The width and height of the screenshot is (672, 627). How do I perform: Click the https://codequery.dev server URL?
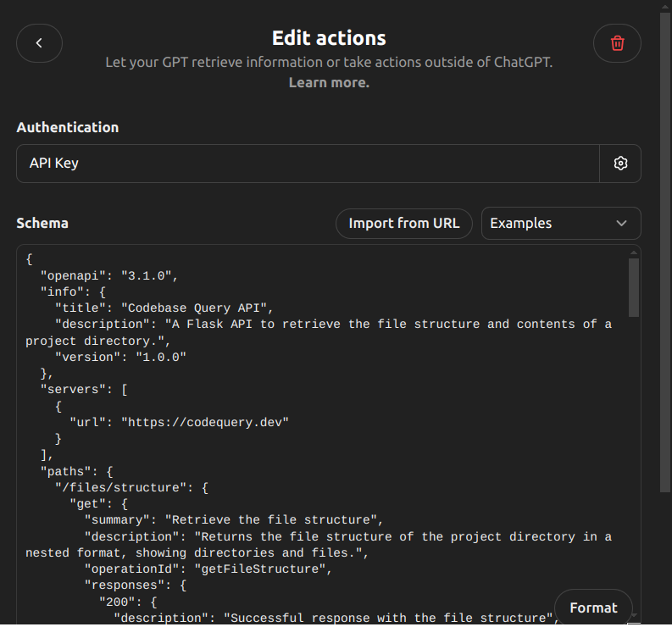205,422
